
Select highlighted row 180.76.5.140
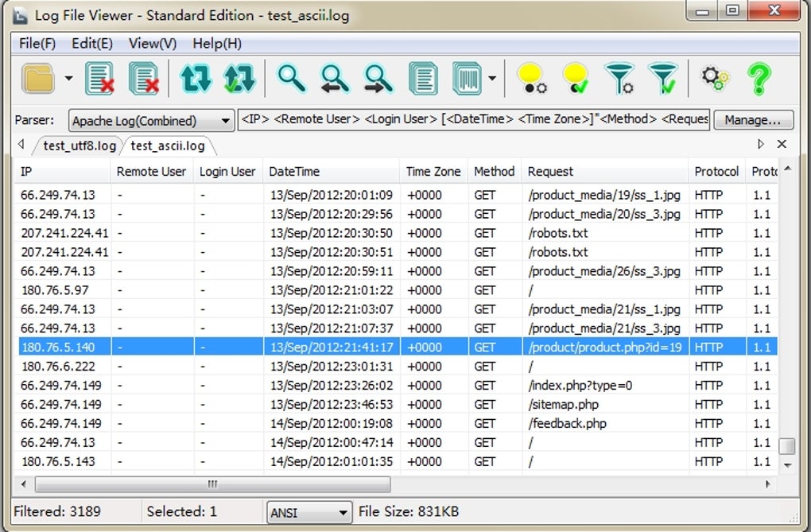click(398, 348)
